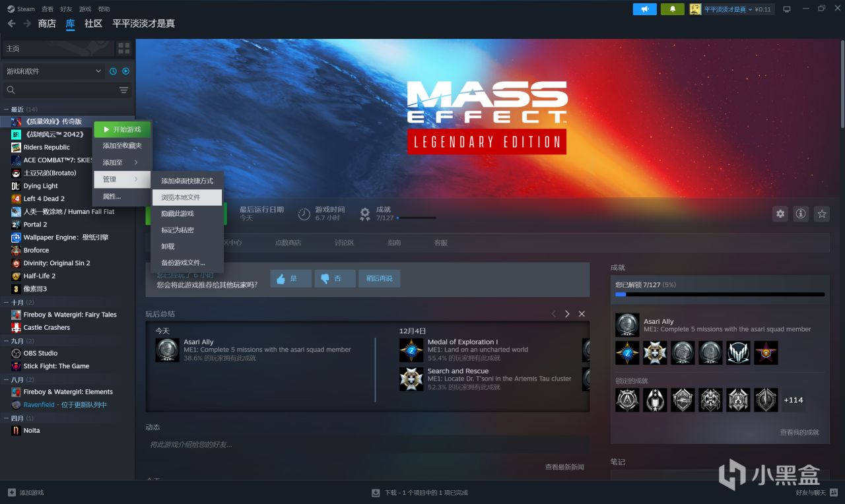Click the activity post input field

coord(367,445)
